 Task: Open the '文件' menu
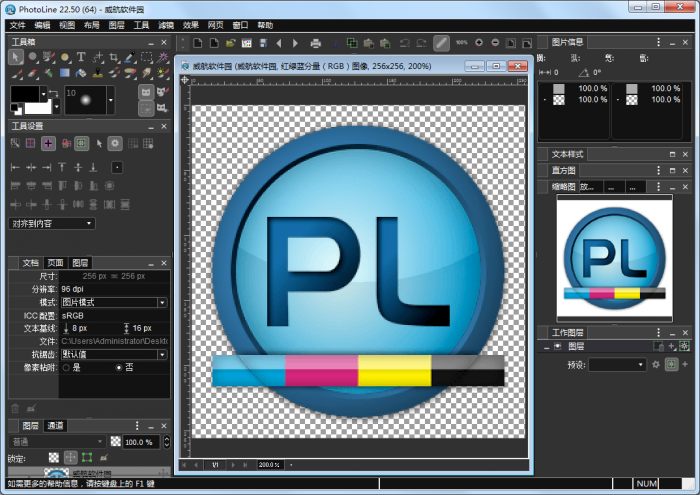click(17, 25)
